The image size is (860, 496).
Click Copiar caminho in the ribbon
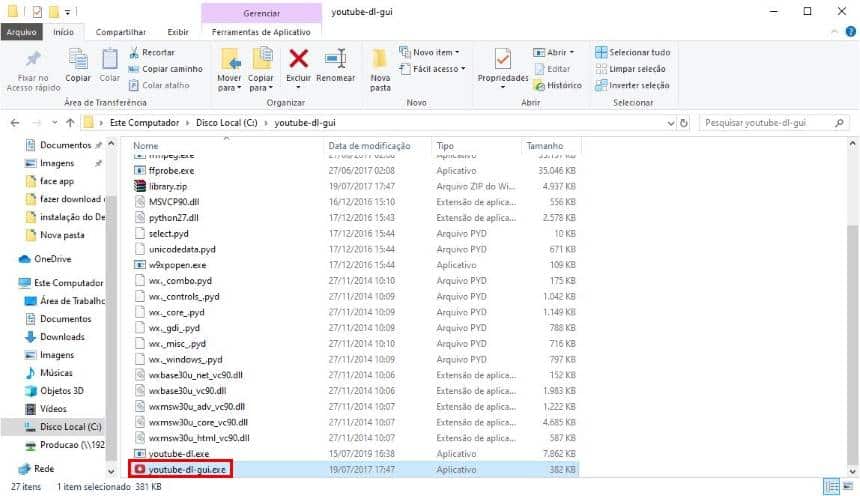165,69
